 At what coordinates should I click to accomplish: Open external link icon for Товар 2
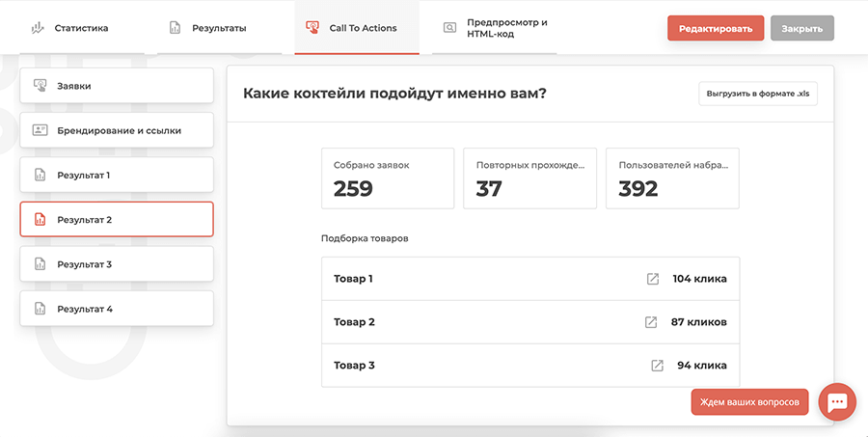point(651,322)
